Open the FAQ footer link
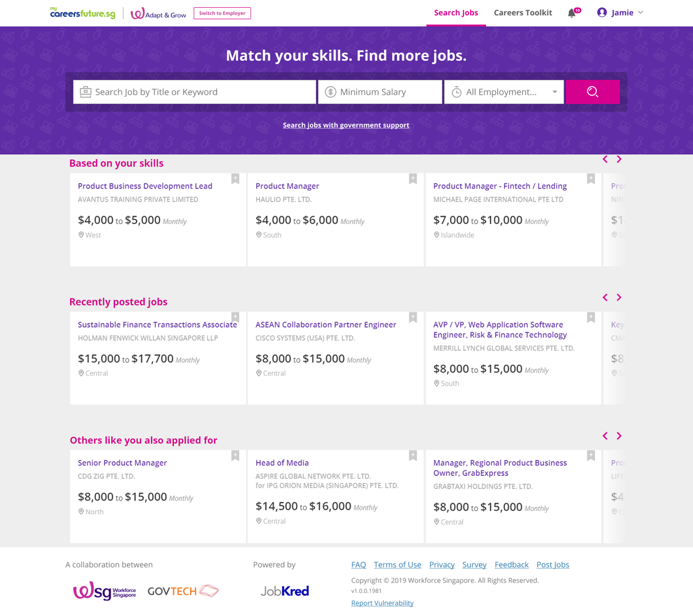693x616 pixels. [359, 565]
